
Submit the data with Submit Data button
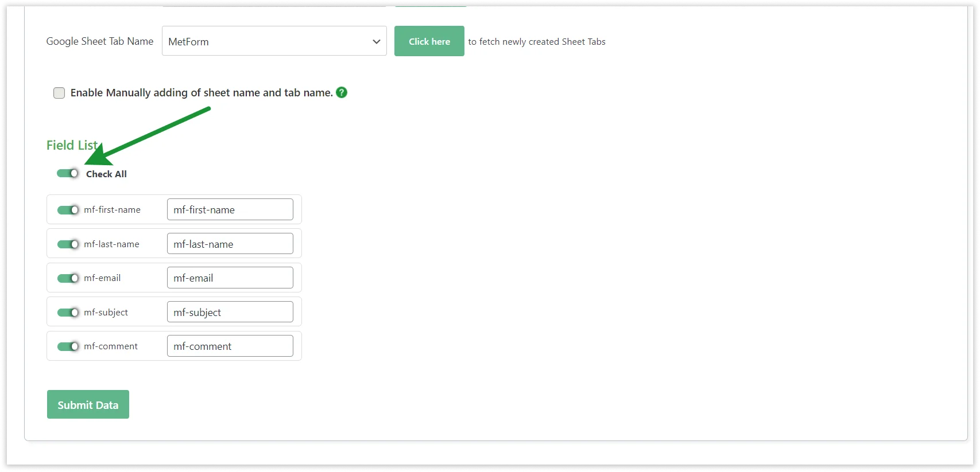[88, 404]
